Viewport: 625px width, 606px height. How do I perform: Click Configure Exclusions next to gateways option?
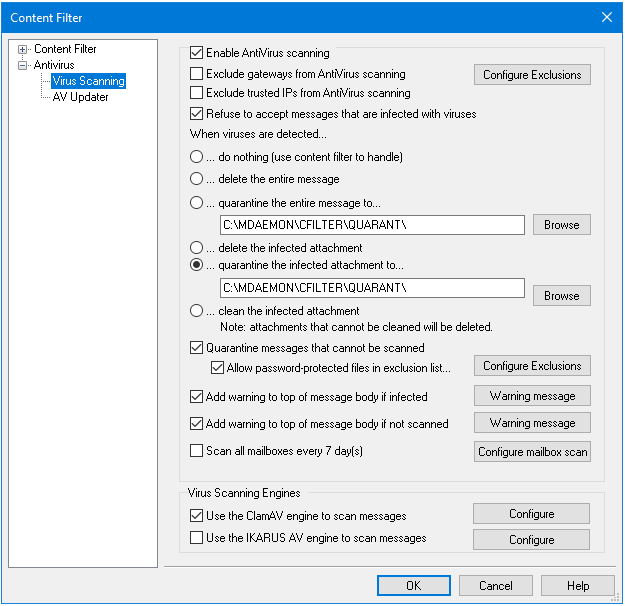531,75
